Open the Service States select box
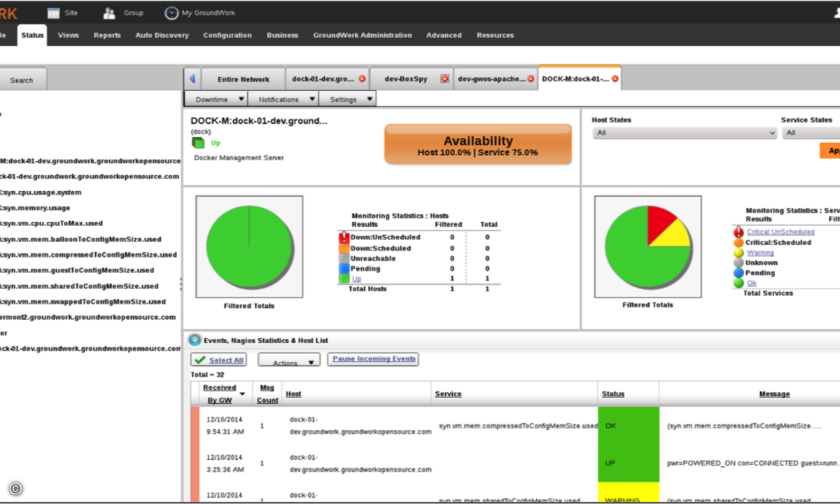 click(811, 133)
